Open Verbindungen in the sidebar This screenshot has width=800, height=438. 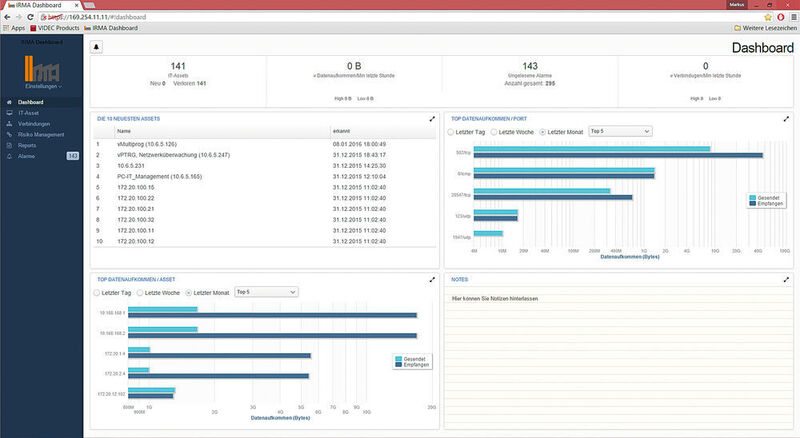point(34,124)
